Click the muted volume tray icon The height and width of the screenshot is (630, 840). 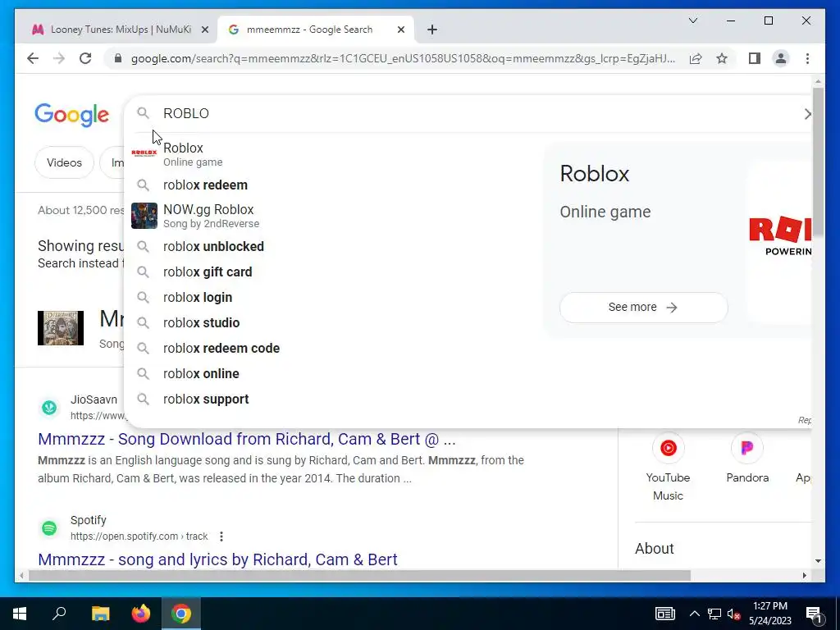click(x=734, y=614)
